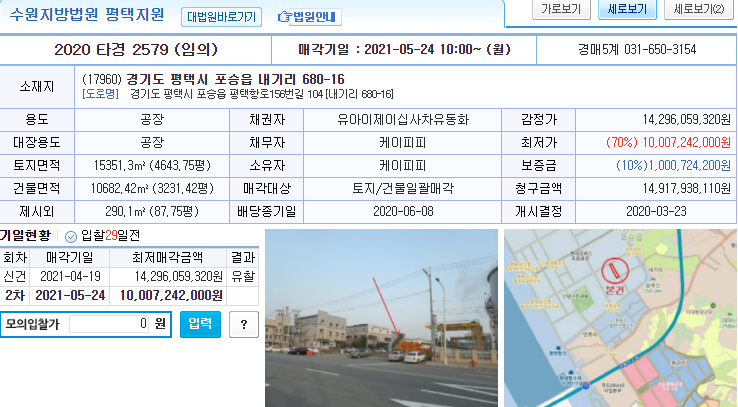Image resolution: width=738 pixels, height=407 pixels.
Task: Click the 용도 value 공장
Action: (x=152, y=120)
